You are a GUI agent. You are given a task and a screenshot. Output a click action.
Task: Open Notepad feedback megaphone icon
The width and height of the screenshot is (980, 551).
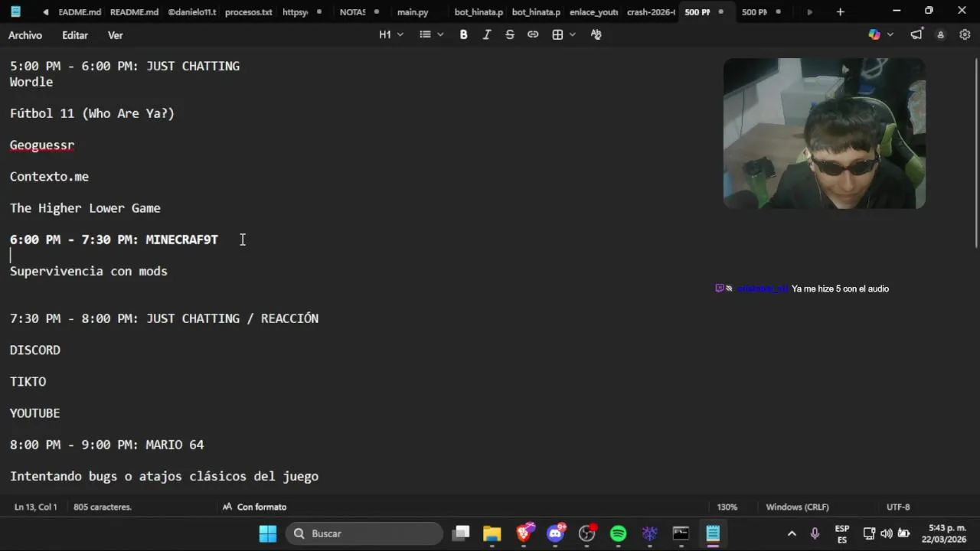916,34
